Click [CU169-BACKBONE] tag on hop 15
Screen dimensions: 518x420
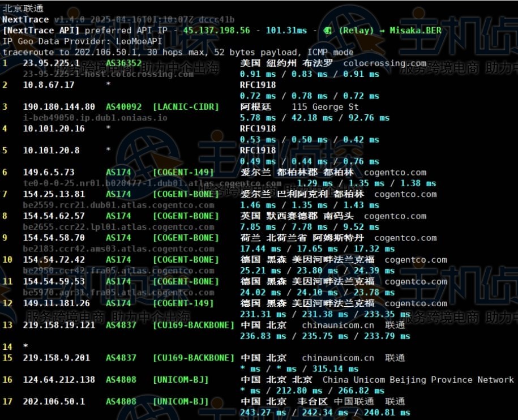pyautogui.click(x=193, y=358)
